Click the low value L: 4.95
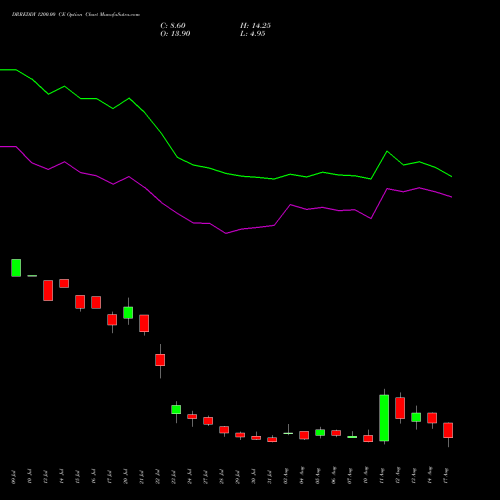The width and height of the screenshot is (500, 500). pyautogui.click(x=253, y=34)
